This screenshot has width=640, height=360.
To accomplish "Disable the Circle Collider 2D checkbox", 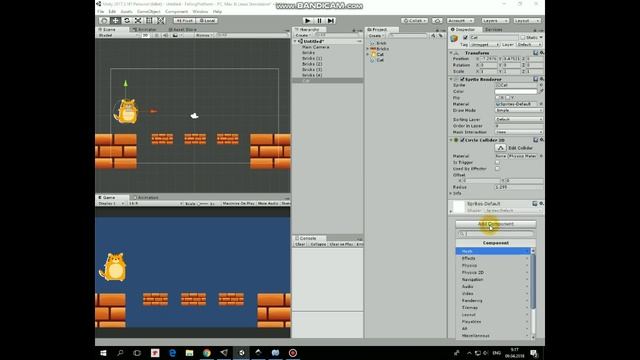I will (462, 140).
